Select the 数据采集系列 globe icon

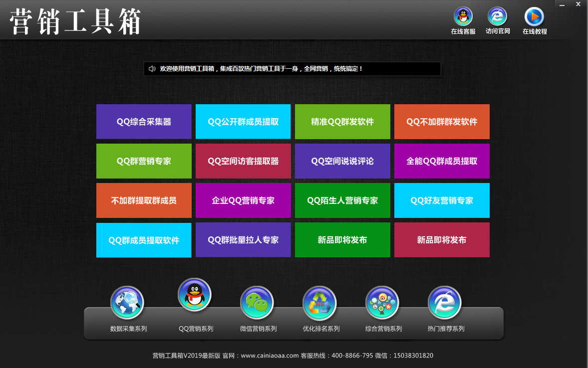pos(127,303)
